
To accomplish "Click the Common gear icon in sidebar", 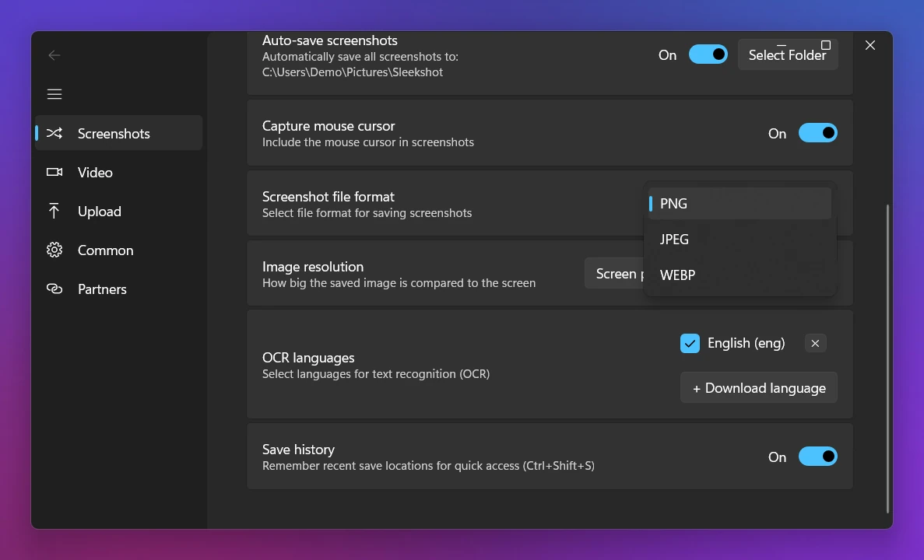I will [54, 250].
